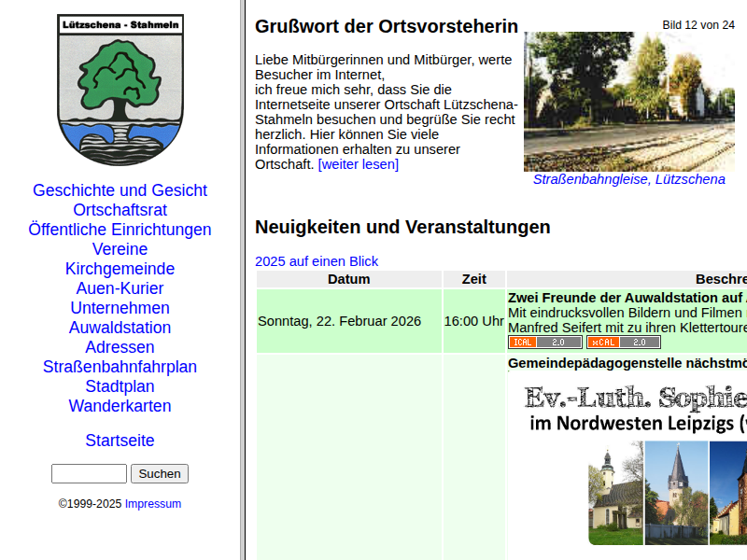Select Unternehmen in the sidebar

pyautogui.click(x=120, y=308)
